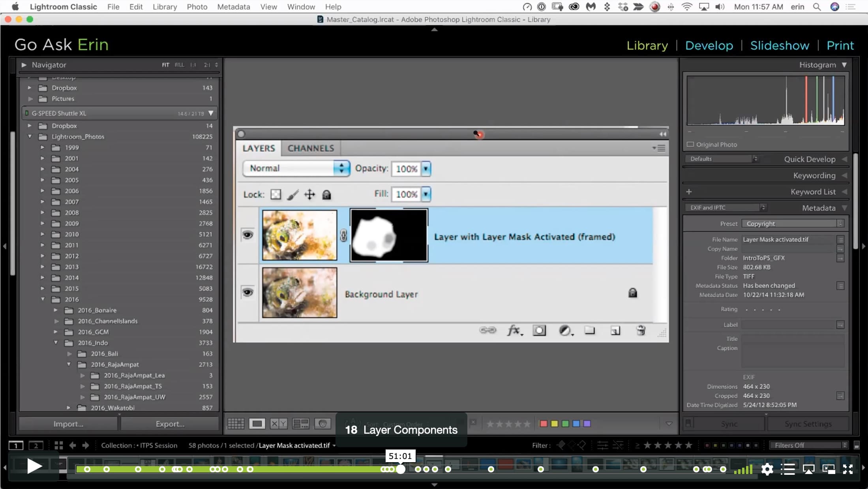Screen dimensions: 868x489
Task: Click the Export button
Action: [170, 424]
